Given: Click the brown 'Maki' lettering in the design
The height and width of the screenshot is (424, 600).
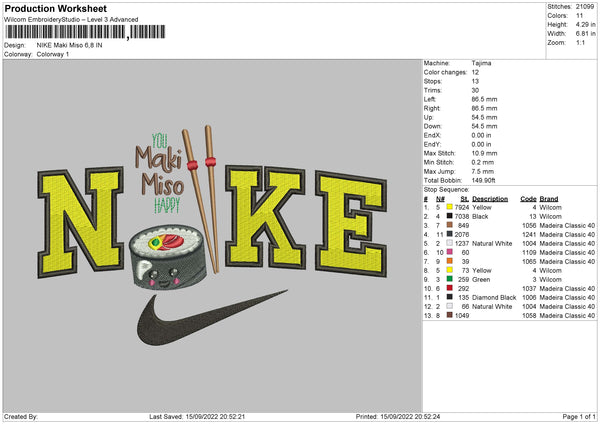Looking at the screenshot, I should pyautogui.click(x=159, y=159).
